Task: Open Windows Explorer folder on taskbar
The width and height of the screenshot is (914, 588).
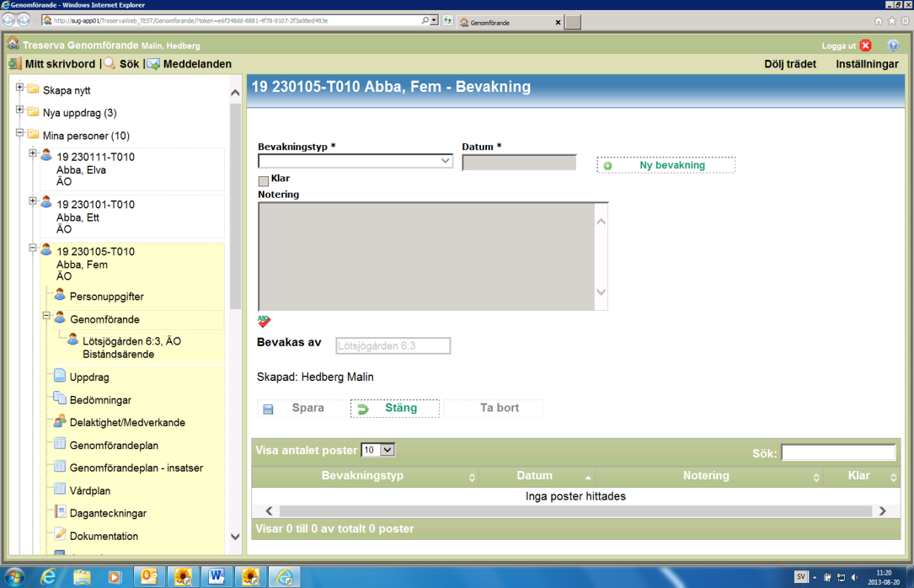Action: [x=82, y=577]
